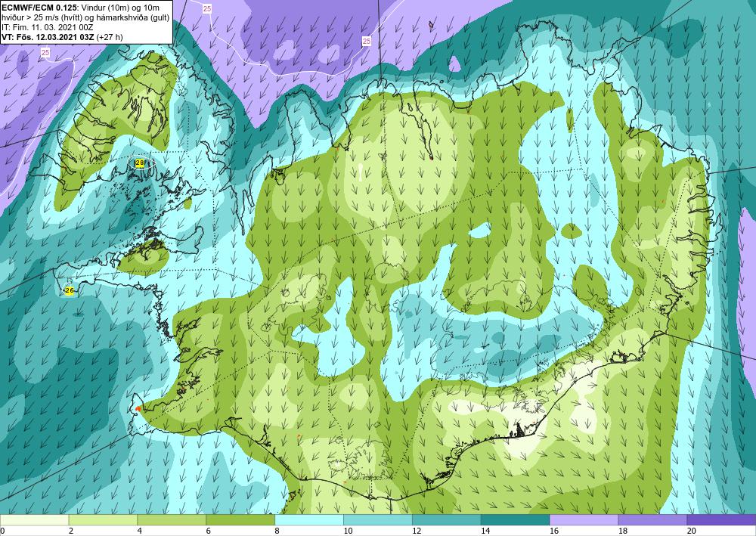Click the yellow 26 peak gust marker
Viewport: 756px width, 536px height.
click(70, 290)
